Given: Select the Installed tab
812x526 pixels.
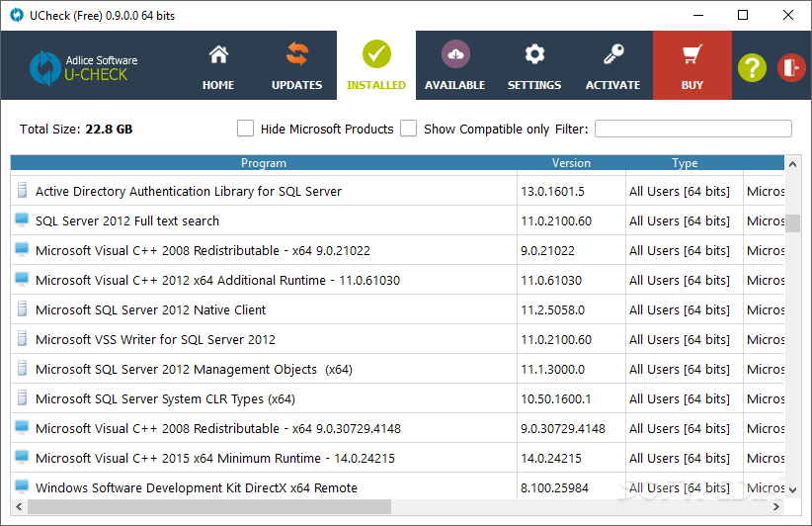Looking at the screenshot, I should [x=376, y=65].
